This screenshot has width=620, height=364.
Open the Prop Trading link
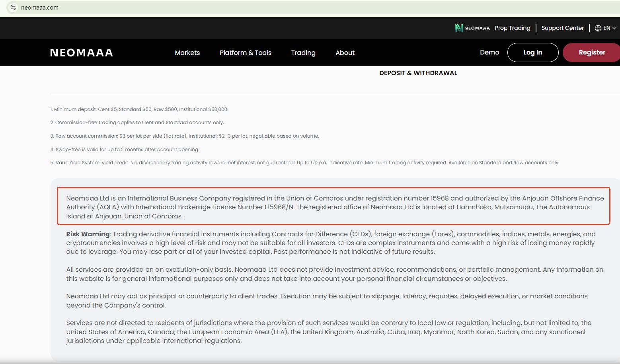[513, 28]
